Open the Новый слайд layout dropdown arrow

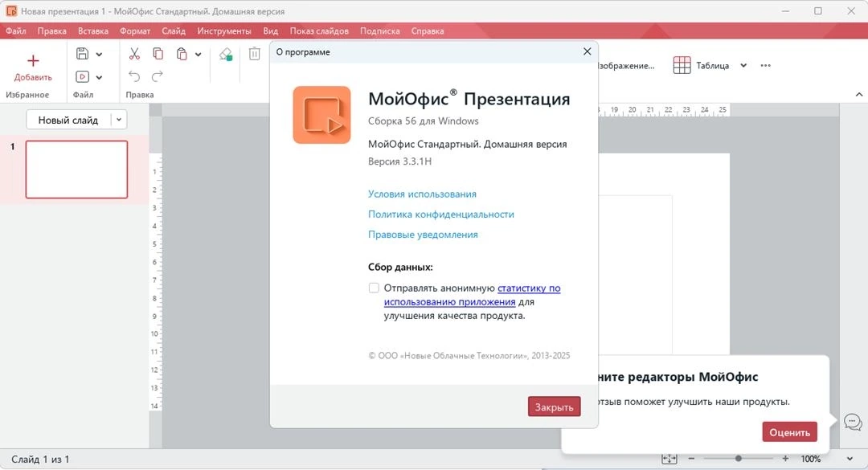click(x=118, y=121)
